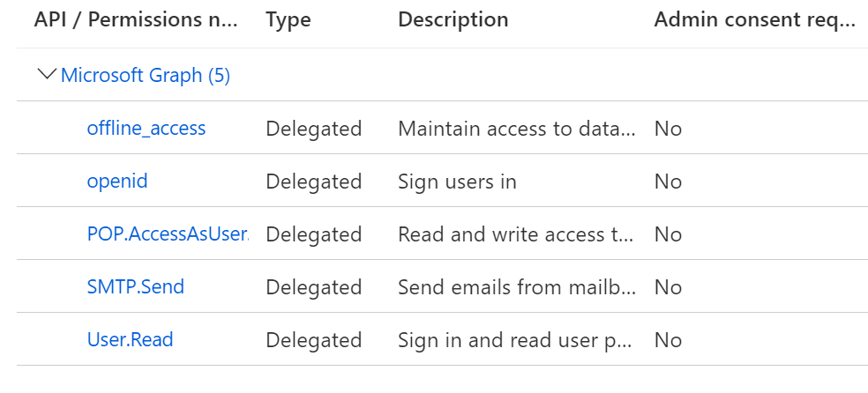
Task: Click 'Sign in and read user' description
Action: click(517, 340)
